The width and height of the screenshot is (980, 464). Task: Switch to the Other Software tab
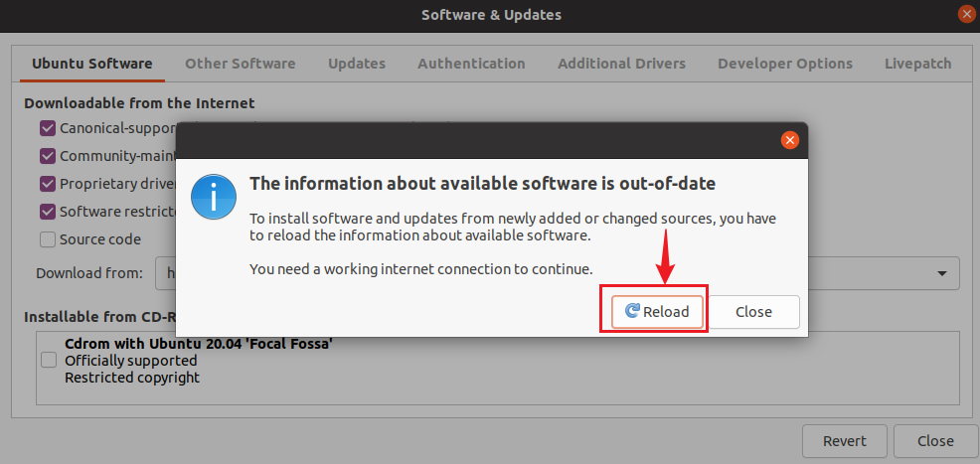pos(240,64)
